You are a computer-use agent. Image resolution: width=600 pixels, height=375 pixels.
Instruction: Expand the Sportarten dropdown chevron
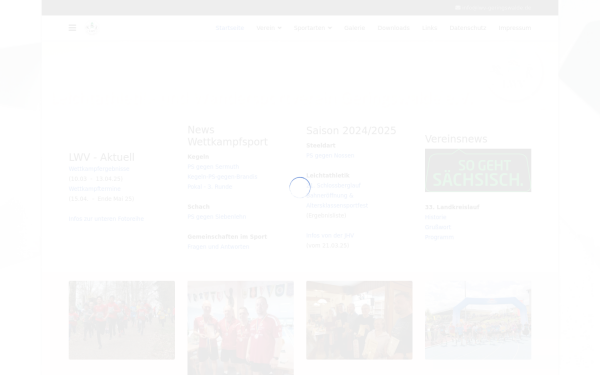click(x=330, y=28)
